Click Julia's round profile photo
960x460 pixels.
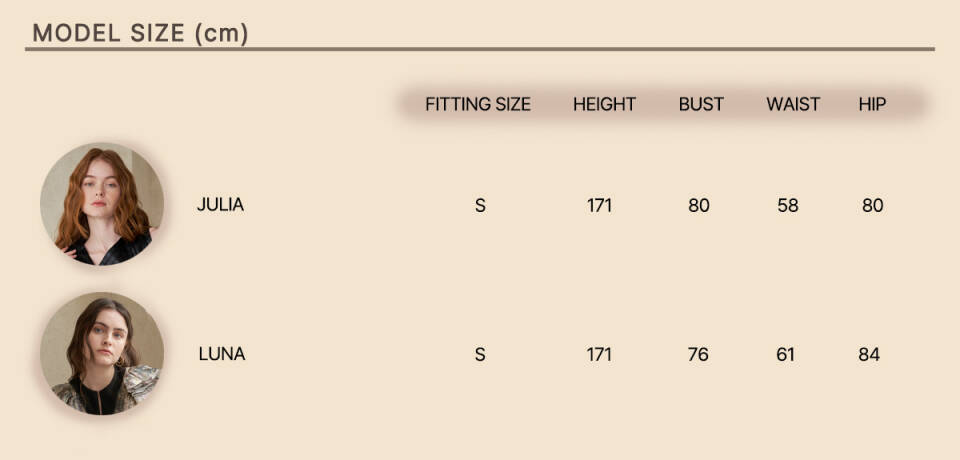click(102, 204)
